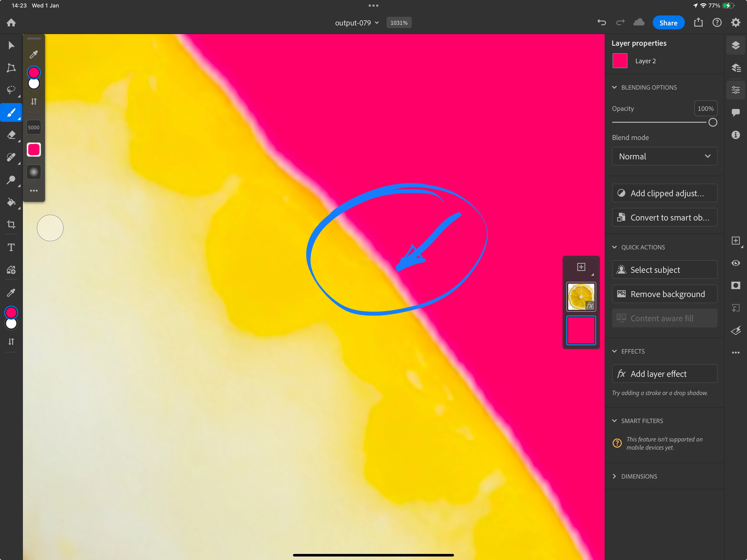Open the Place photo tool
Image resolution: width=747 pixels, height=560 pixels.
click(x=11, y=270)
